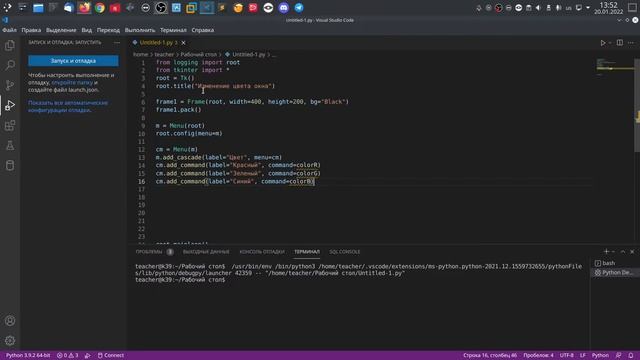640x360 pixels.
Task: Launch Google Chrome from the taskbar
Action: (x=100, y=8)
